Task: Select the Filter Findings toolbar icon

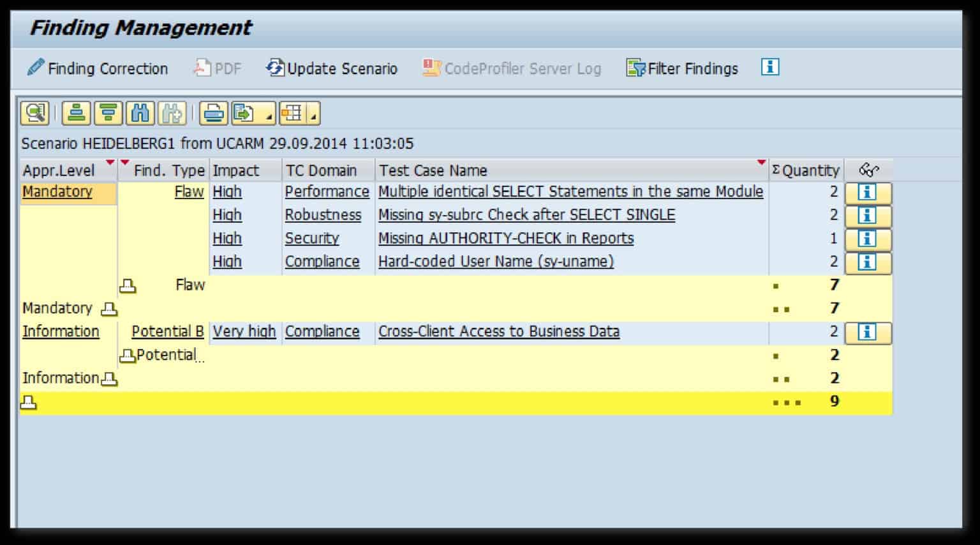Action: tap(681, 68)
